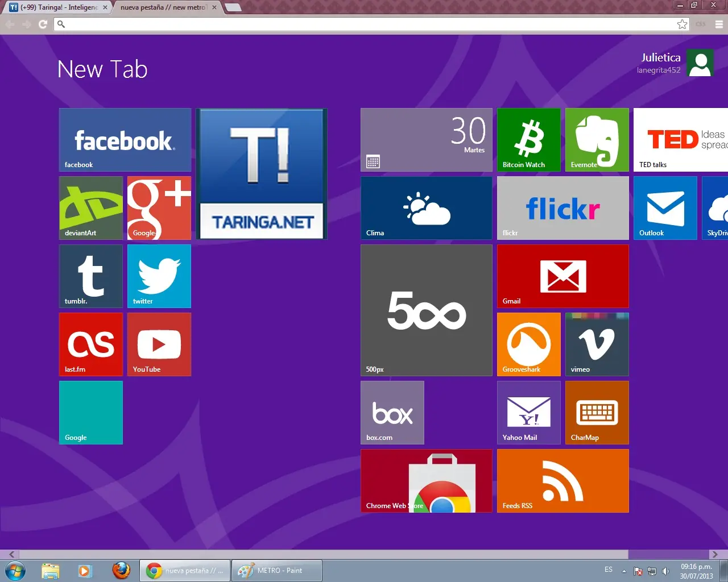Launch the Outlook tile
This screenshot has width=728, height=582.
click(665, 208)
